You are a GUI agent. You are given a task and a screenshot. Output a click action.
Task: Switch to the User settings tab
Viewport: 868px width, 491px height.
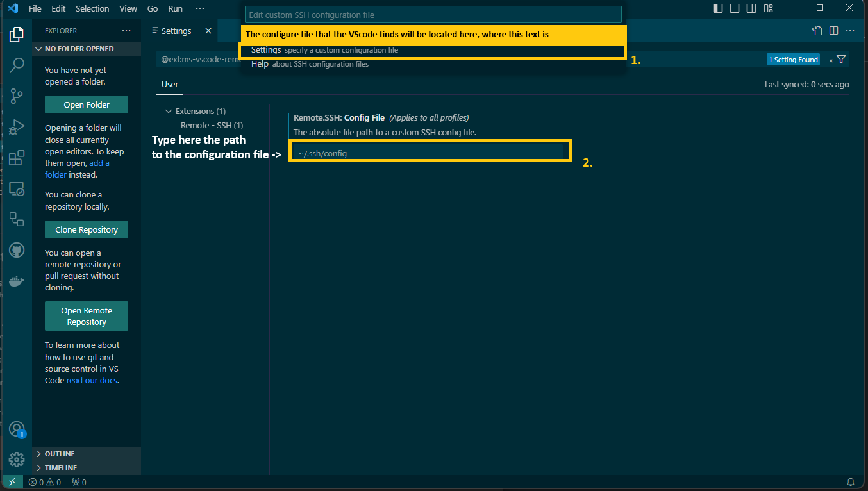(169, 84)
